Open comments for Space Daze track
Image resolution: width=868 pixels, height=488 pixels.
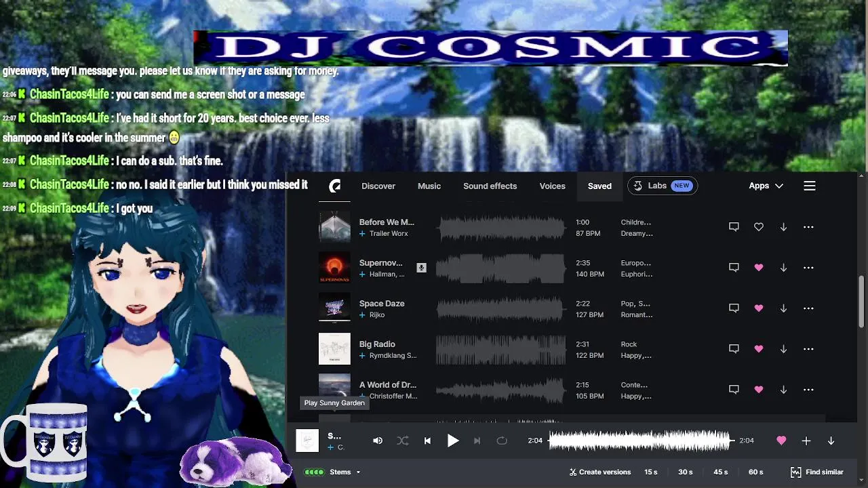click(734, 308)
